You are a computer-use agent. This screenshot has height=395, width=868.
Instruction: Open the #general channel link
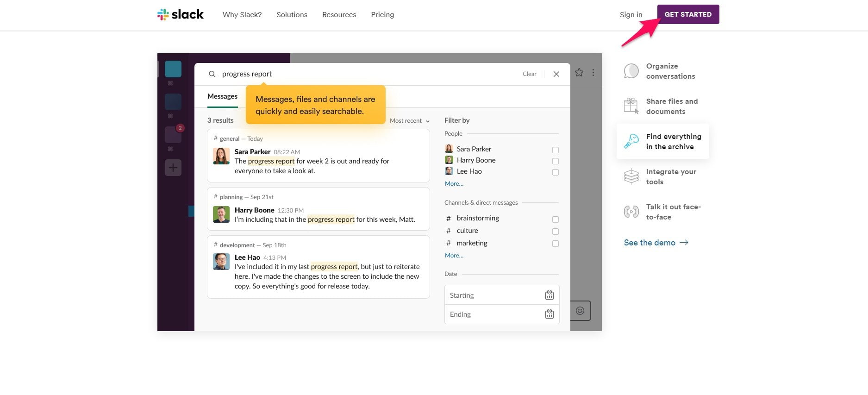pos(226,138)
